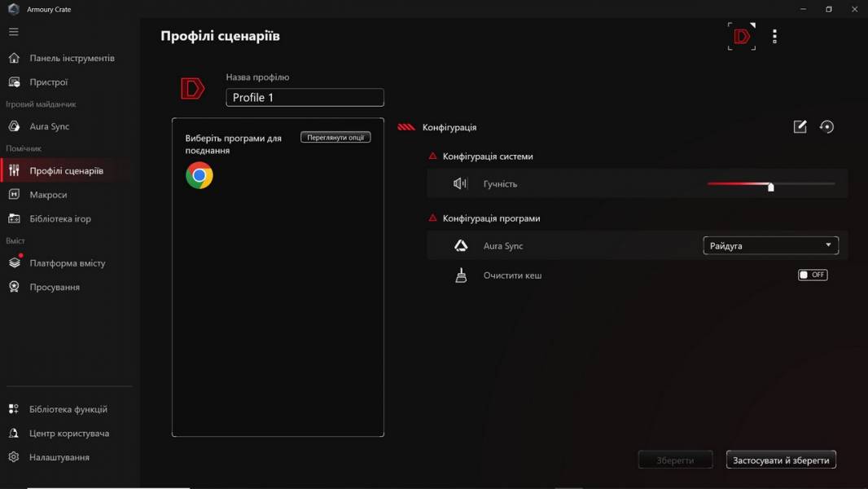Mute volume via the speaker icon

pyautogui.click(x=460, y=184)
